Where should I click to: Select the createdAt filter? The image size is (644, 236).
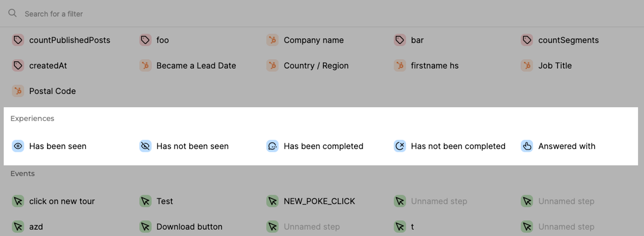click(48, 66)
